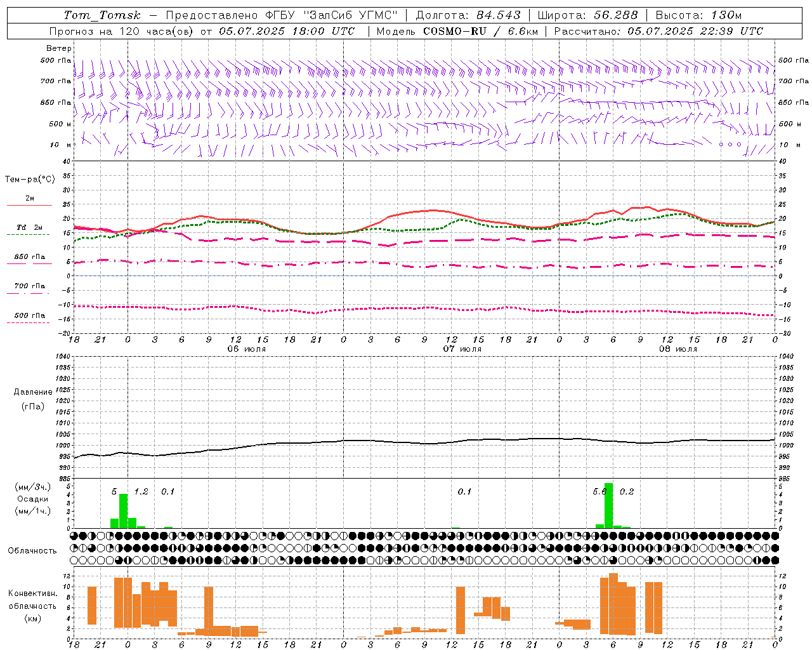Viewport: 812px width, 650px height.
Task: Click the 500 м wind level label on left
Action: click(60, 124)
